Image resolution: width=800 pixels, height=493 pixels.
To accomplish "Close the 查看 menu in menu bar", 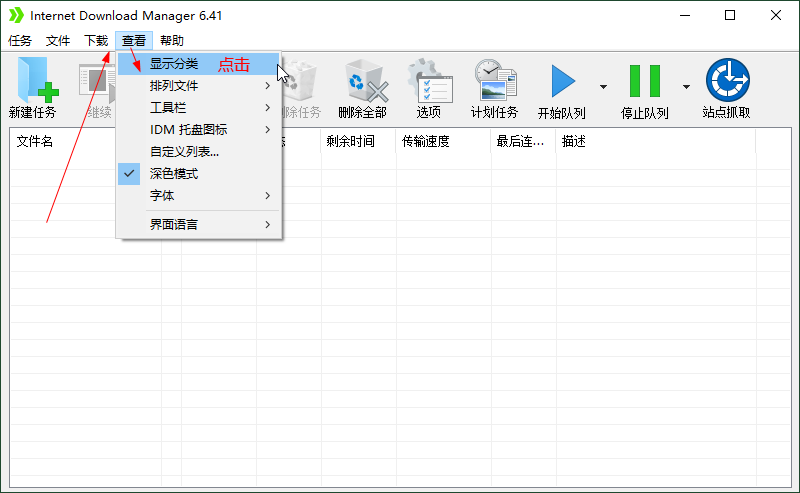I will click(134, 41).
